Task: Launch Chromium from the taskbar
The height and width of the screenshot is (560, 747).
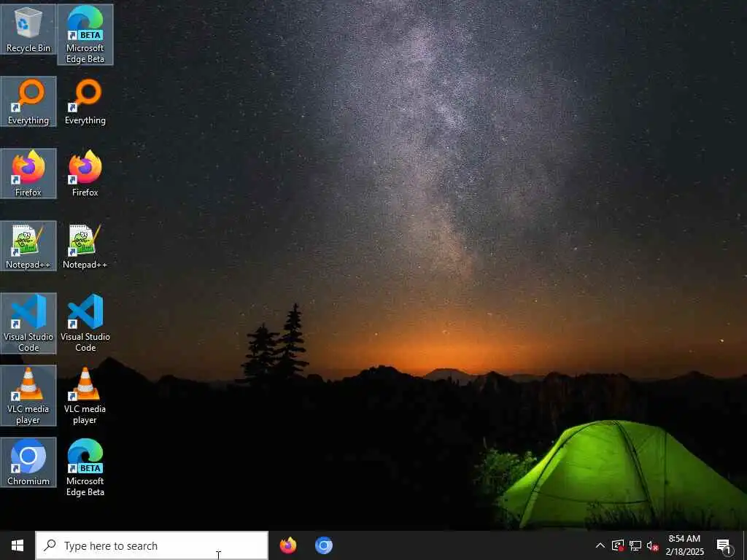Action: click(x=323, y=545)
